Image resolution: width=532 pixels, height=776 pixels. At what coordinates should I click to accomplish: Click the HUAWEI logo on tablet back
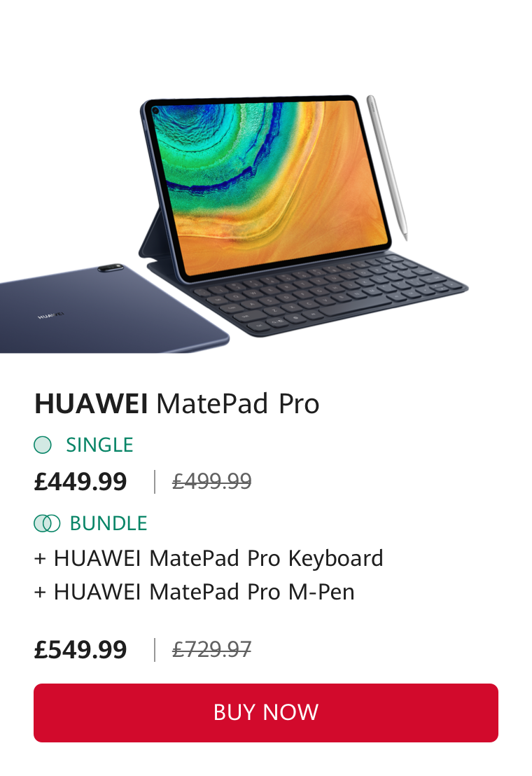tap(51, 314)
